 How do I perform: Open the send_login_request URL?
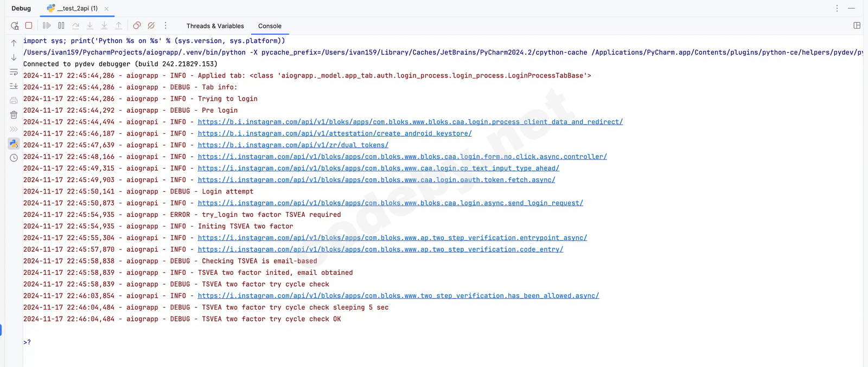(x=390, y=203)
